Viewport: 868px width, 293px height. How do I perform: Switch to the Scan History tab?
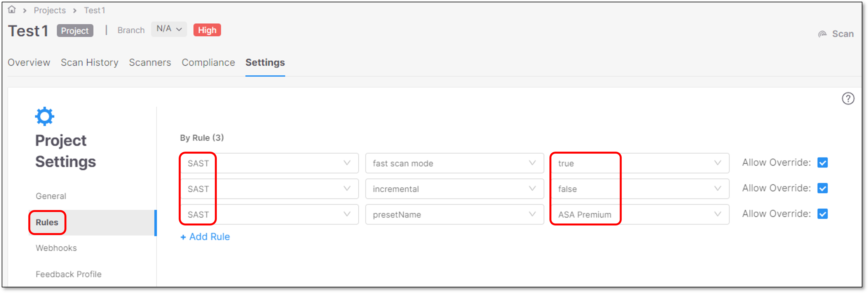tap(89, 63)
